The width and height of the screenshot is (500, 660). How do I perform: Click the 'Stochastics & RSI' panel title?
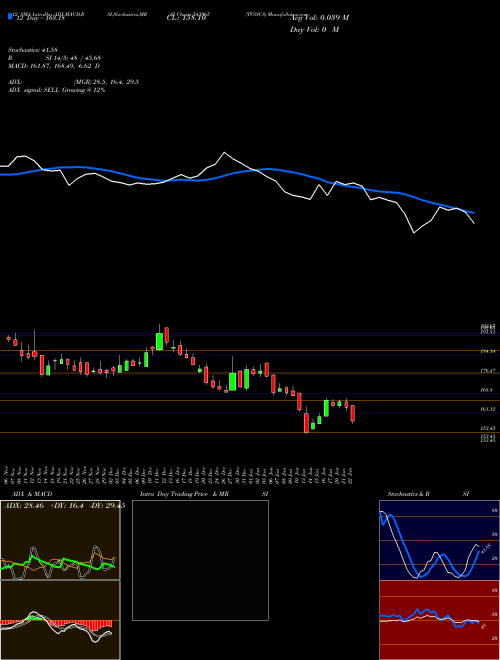tap(428, 494)
